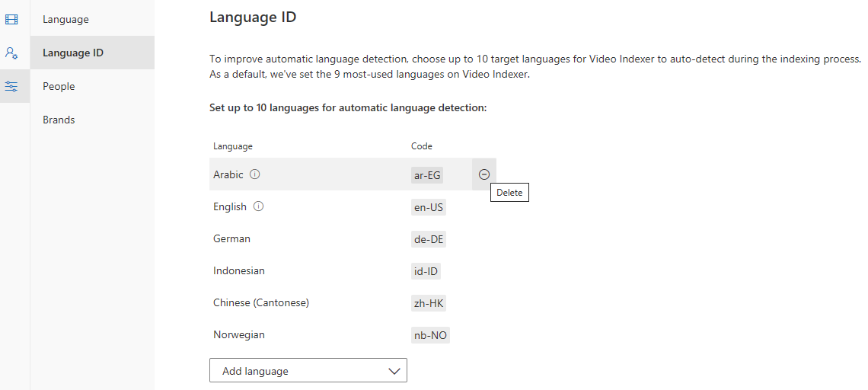Remove Arabic with the minus circle icon
868x390 pixels.
coord(484,174)
